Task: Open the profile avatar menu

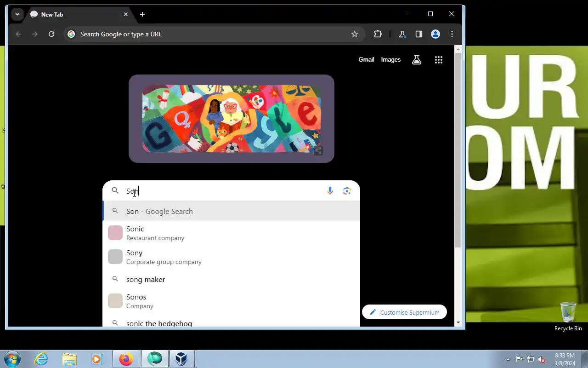Action: click(x=435, y=34)
